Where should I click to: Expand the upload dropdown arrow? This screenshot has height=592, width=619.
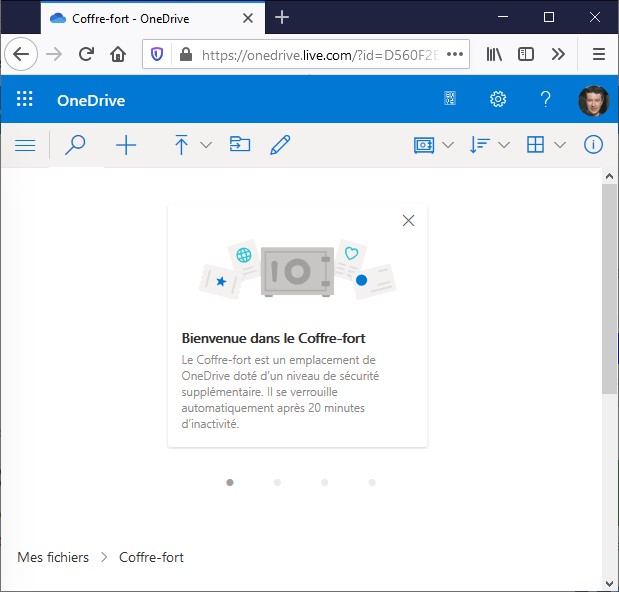(206, 145)
